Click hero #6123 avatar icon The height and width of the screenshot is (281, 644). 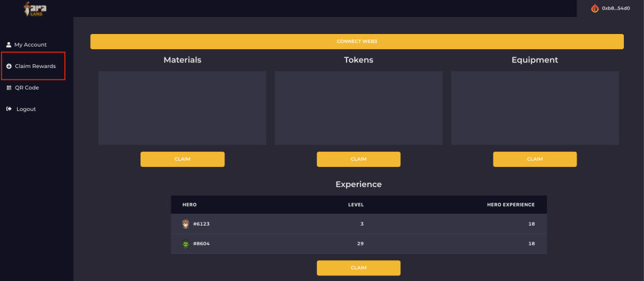pyautogui.click(x=186, y=224)
